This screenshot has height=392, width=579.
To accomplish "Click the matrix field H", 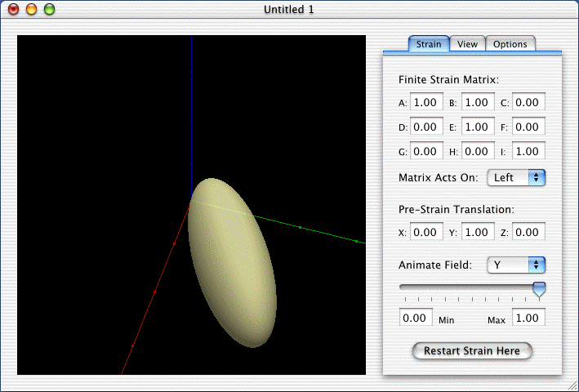I will 478,151.
